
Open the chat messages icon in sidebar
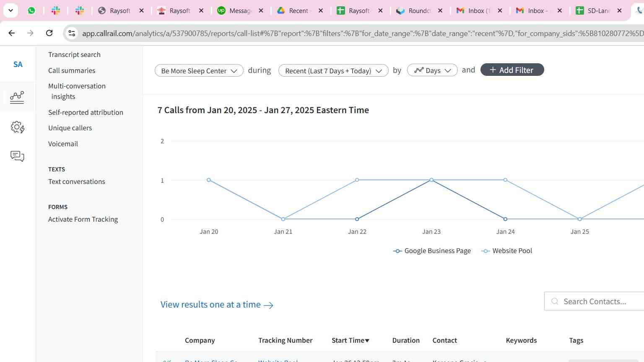pyautogui.click(x=17, y=156)
